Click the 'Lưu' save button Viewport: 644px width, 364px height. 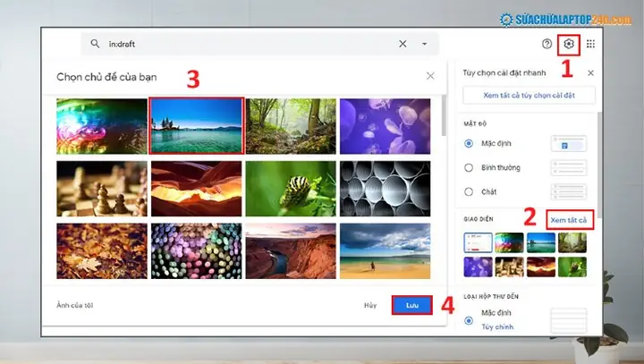click(x=412, y=305)
